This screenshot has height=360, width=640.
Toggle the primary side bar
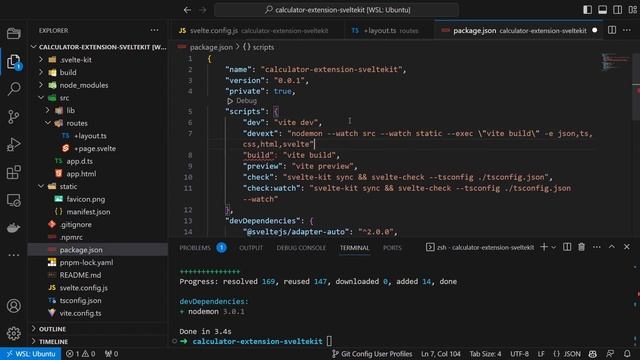pyautogui.click(x=587, y=10)
